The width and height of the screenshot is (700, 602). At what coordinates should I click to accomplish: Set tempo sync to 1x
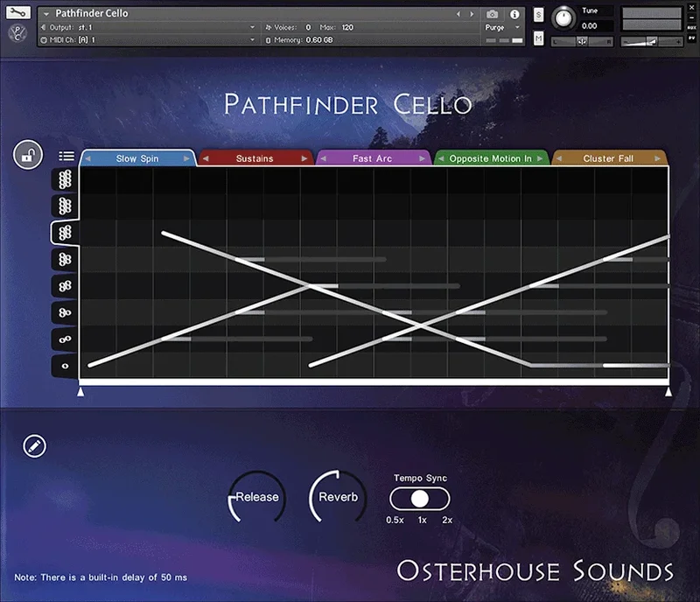(x=423, y=521)
